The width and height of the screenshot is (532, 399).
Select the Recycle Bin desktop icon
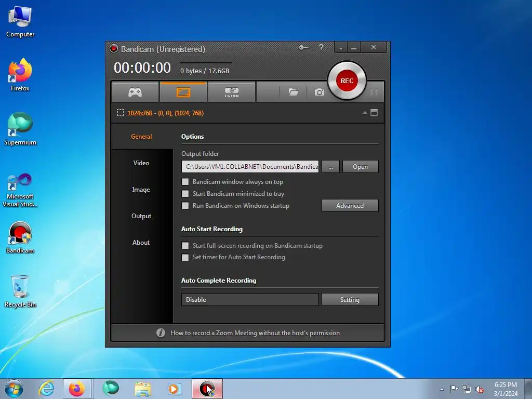point(20,291)
